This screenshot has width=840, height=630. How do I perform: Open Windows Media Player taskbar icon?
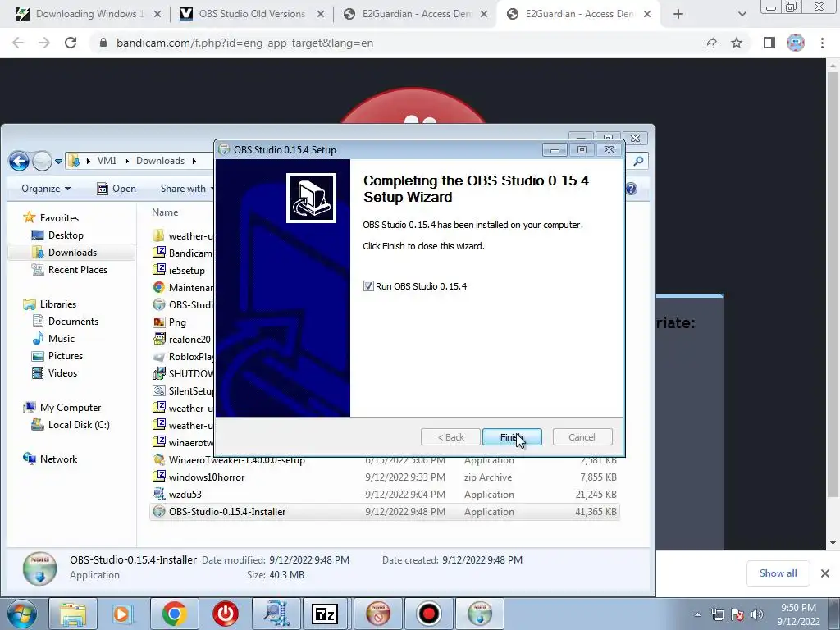[121, 614]
